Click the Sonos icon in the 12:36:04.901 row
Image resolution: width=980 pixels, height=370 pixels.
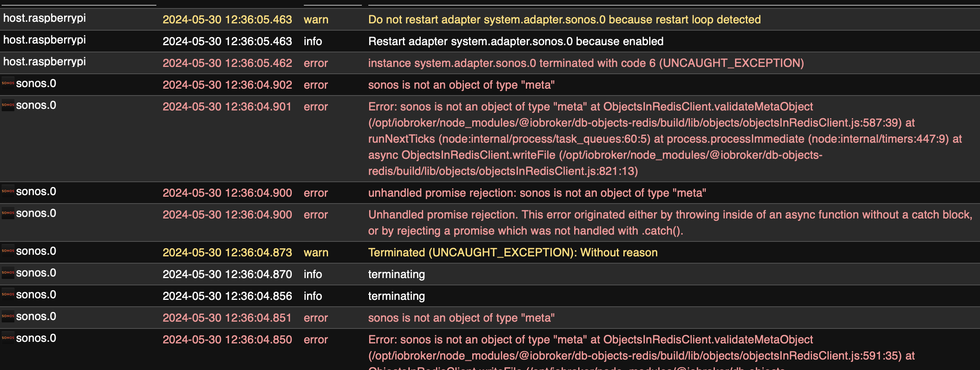point(8,106)
